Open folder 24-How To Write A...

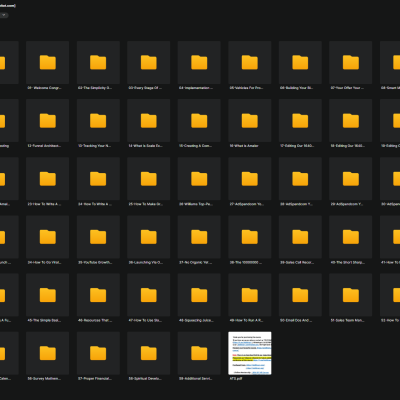98,179
